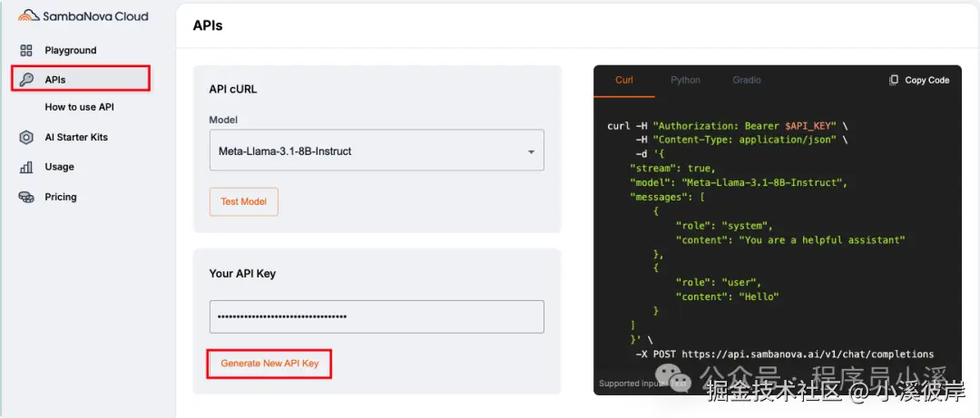The height and width of the screenshot is (418, 980).
Task: Click the API cURL heading
Action: pyautogui.click(x=233, y=90)
